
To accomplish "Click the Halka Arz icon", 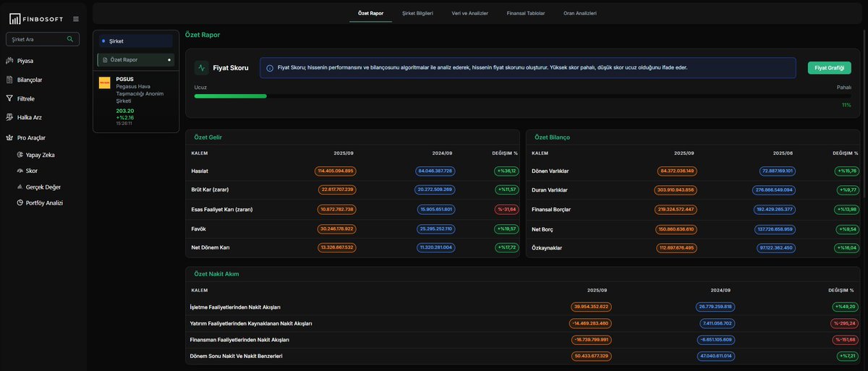I will 10,117.
